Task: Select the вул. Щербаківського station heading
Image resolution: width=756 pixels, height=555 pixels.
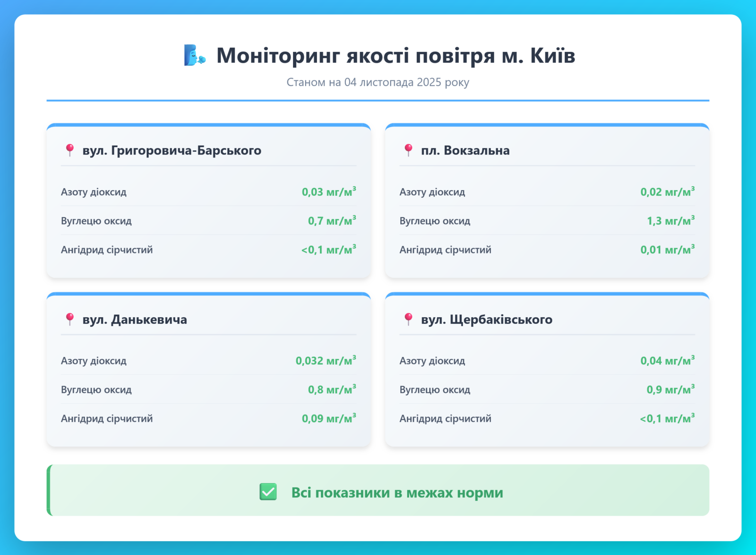Action: click(x=486, y=320)
